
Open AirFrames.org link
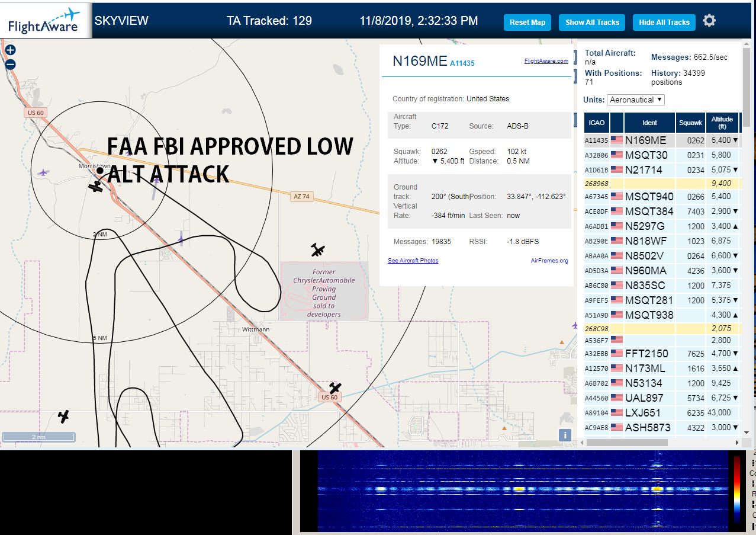(x=549, y=260)
